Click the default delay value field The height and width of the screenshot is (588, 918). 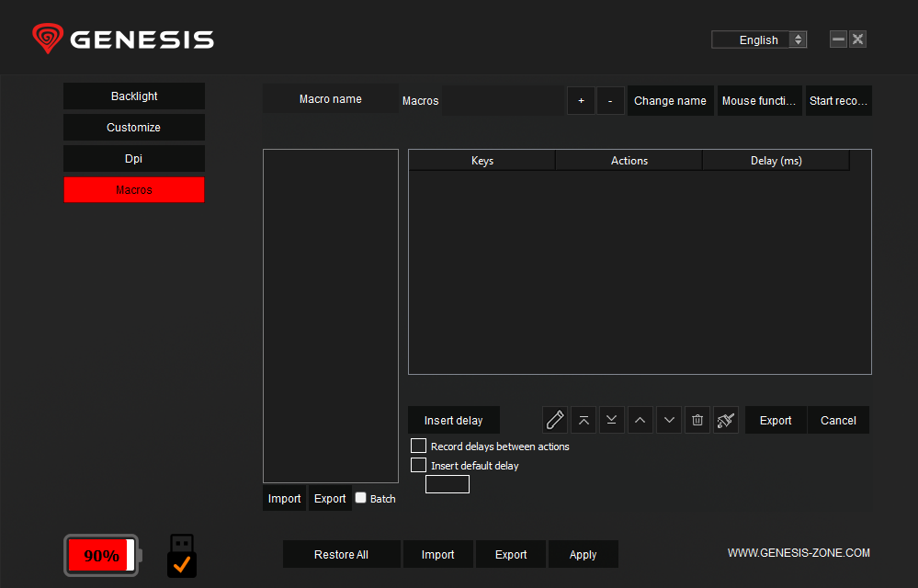448,484
